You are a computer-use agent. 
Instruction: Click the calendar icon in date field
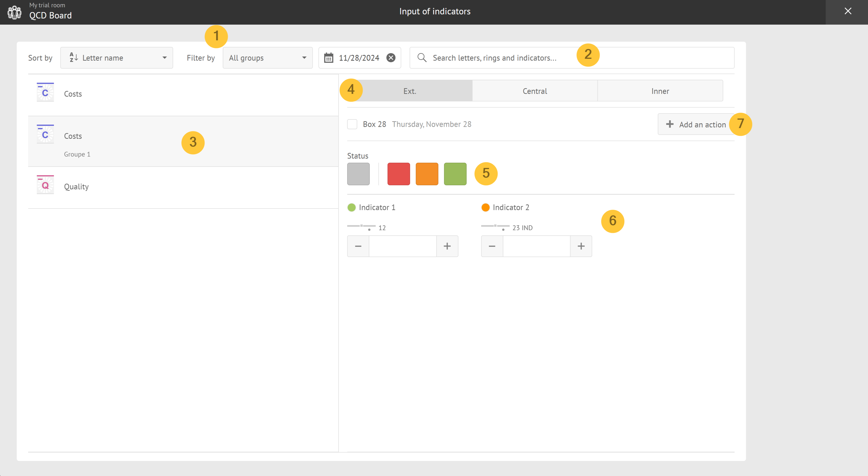[329, 58]
